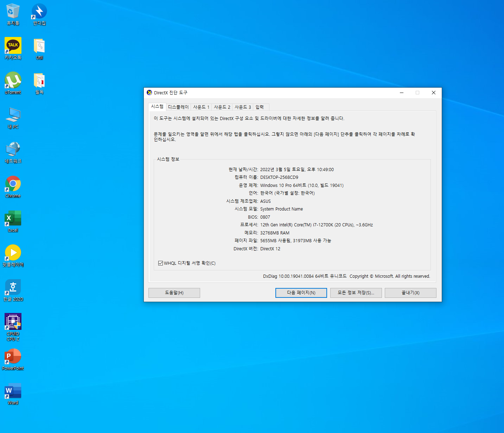Click the DirectX 12 version value
504x433 pixels.
[x=270, y=249]
